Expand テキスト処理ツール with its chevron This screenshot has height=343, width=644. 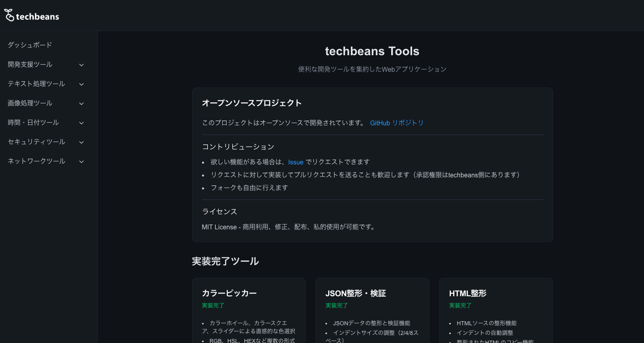81,84
